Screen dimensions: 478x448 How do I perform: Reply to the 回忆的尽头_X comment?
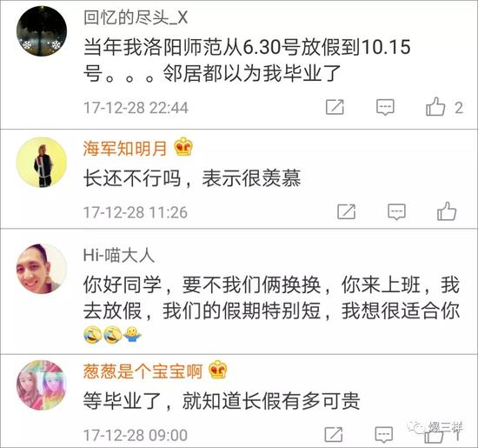pos(385,107)
